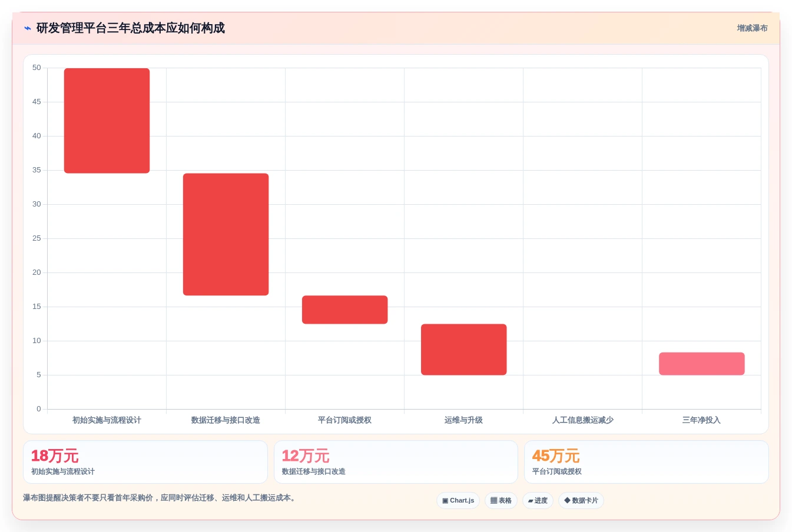Select the 平台订阅或授权 waterfall bar

click(344, 310)
